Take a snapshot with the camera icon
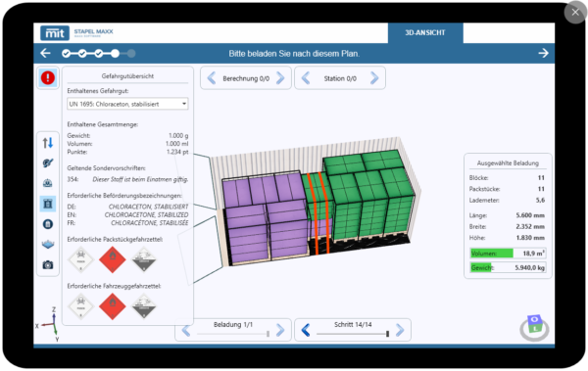Image resolution: width=588 pixels, height=371 pixels. [x=48, y=265]
